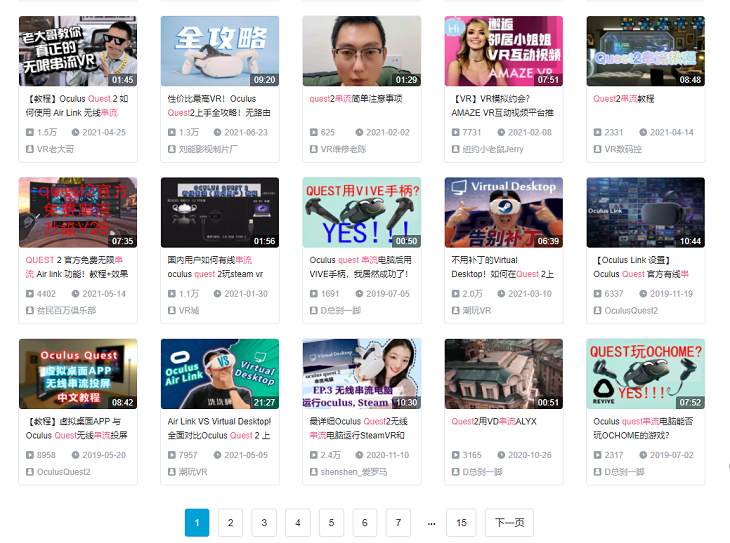The width and height of the screenshot is (730, 543).
Task: Open video titled quest2串流简单注意事项
Action: [355, 99]
